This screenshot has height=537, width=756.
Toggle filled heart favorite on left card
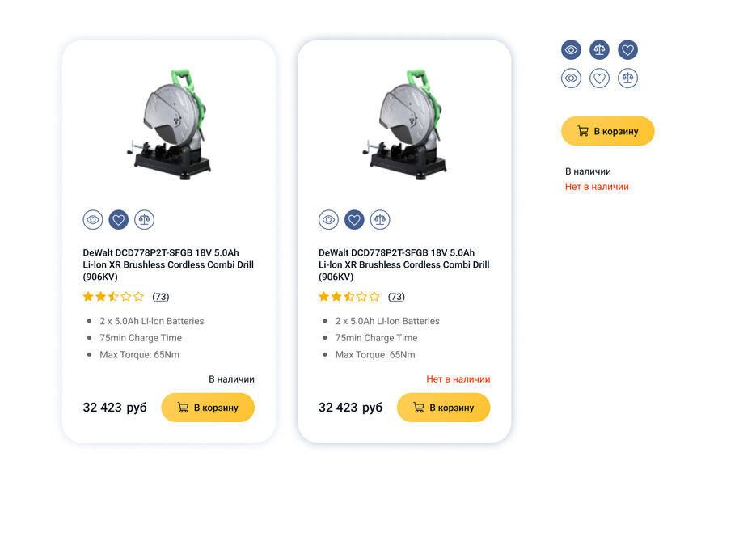[x=119, y=220]
